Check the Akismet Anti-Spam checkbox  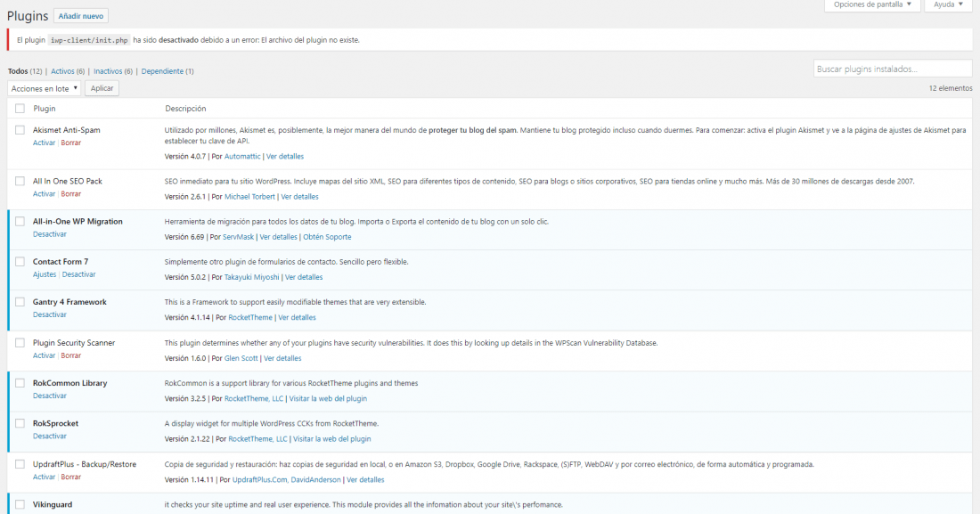[20, 130]
